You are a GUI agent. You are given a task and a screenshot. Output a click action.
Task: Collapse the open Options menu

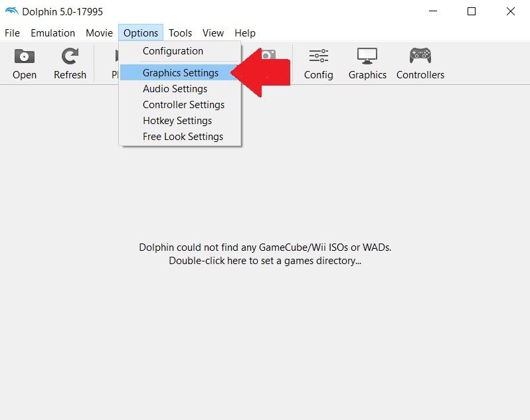pyautogui.click(x=141, y=33)
